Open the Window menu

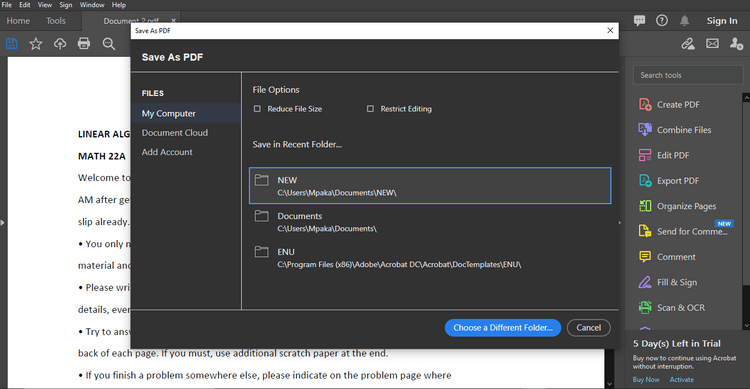[92, 5]
